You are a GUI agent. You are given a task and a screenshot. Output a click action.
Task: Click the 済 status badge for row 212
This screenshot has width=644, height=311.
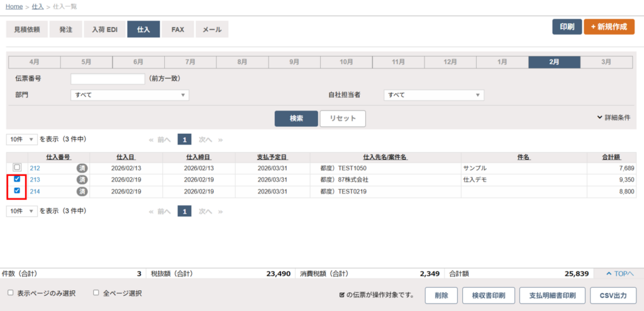[x=82, y=168]
